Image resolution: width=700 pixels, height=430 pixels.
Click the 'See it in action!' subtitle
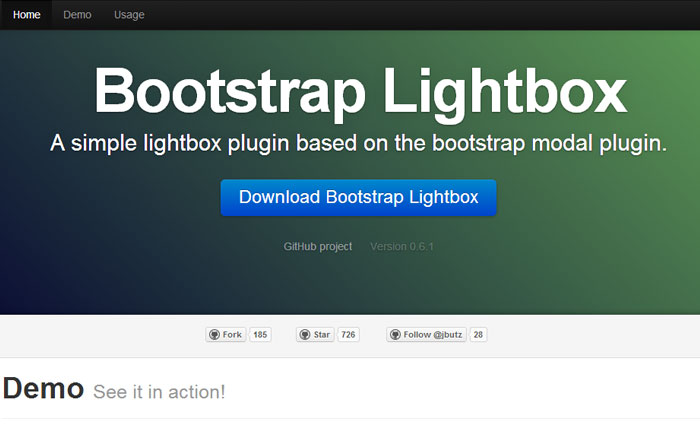tap(159, 392)
